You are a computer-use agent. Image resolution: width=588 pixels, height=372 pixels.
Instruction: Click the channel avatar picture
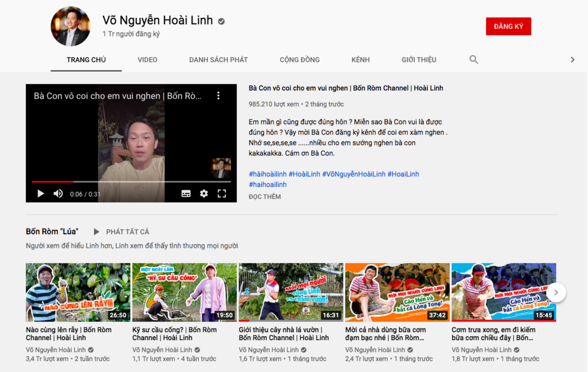(71, 26)
